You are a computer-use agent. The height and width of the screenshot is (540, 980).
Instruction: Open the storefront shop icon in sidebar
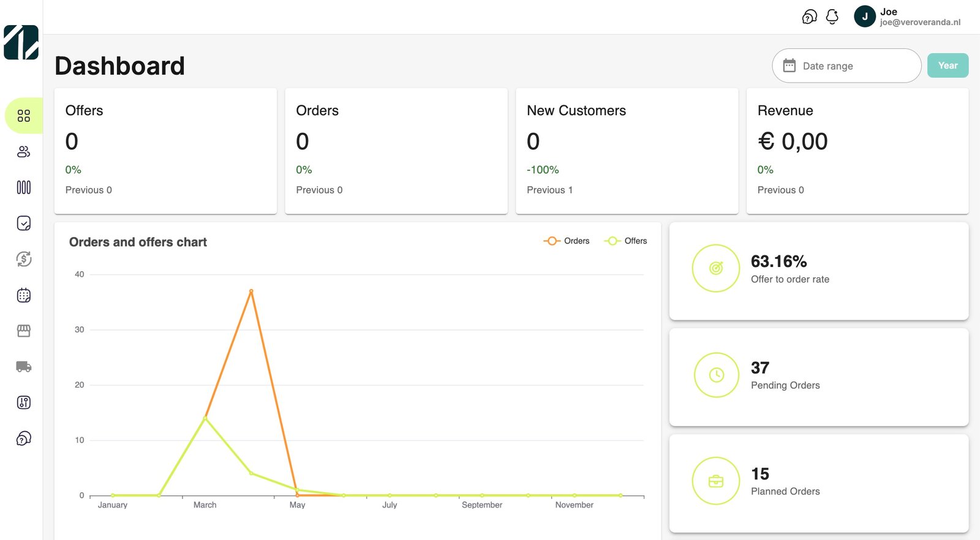[24, 331]
